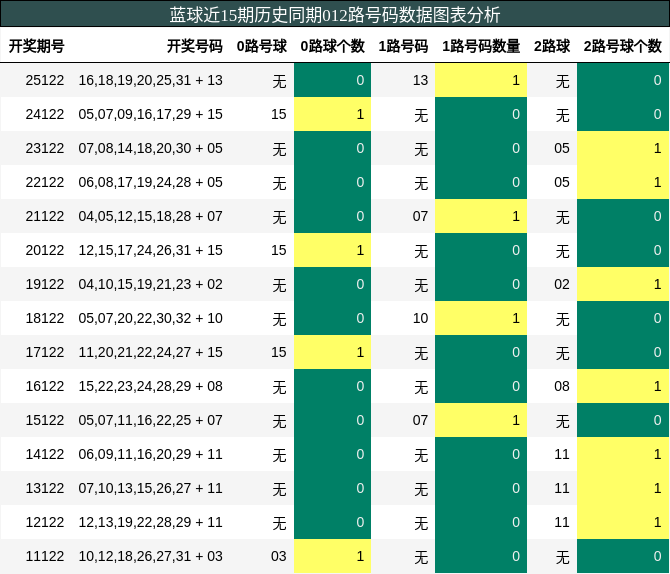Viewport: 670px width, 574px height.
Task: Click yellow 2路号球个数 cell in row 23122
Action: click(x=623, y=148)
